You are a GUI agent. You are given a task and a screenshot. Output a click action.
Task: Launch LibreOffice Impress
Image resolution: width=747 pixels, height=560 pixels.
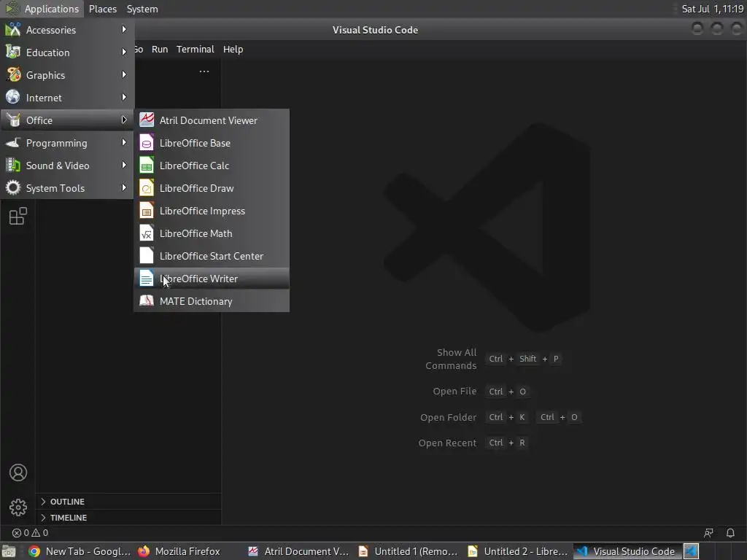212,211
